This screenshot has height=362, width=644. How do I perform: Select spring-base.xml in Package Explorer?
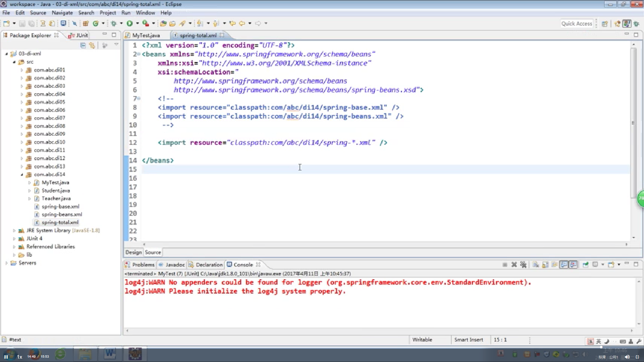(x=60, y=206)
